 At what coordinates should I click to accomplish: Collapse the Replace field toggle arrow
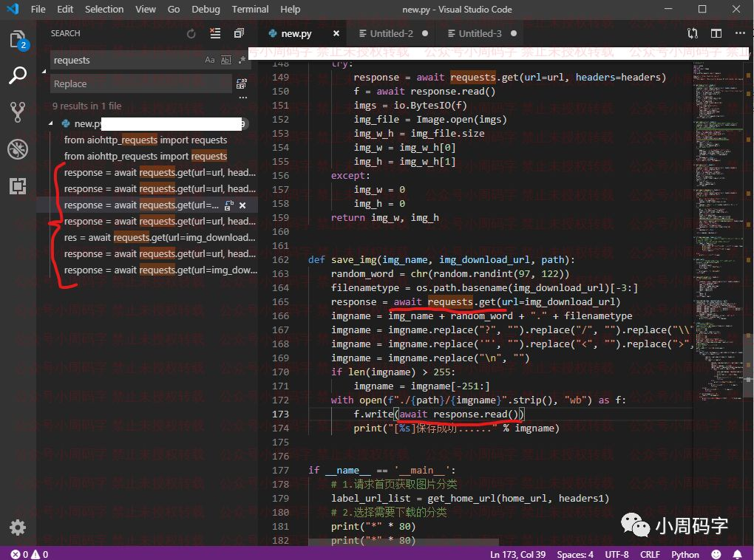tap(44, 72)
